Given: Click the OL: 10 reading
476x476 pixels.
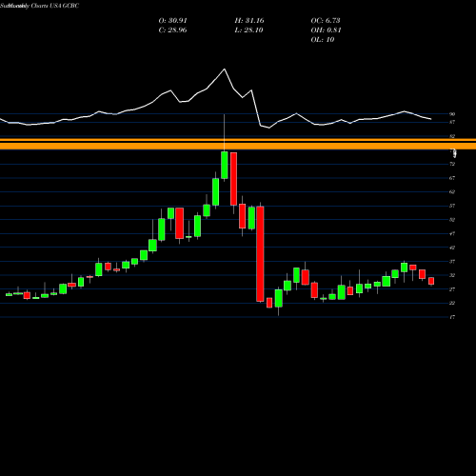Looking at the screenshot, I should [x=323, y=40].
